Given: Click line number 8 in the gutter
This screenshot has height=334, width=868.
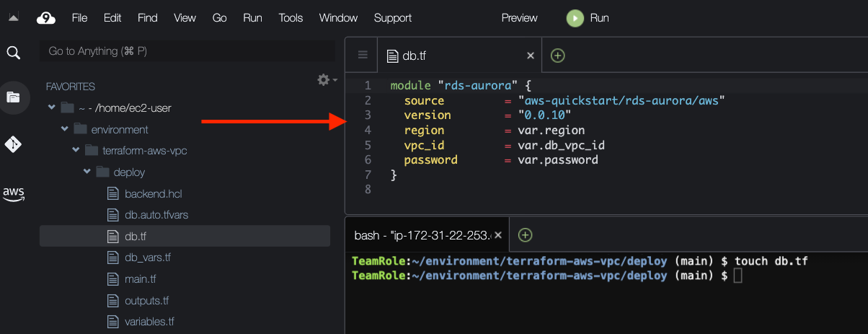Looking at the screenshot, I should [368, 190].
